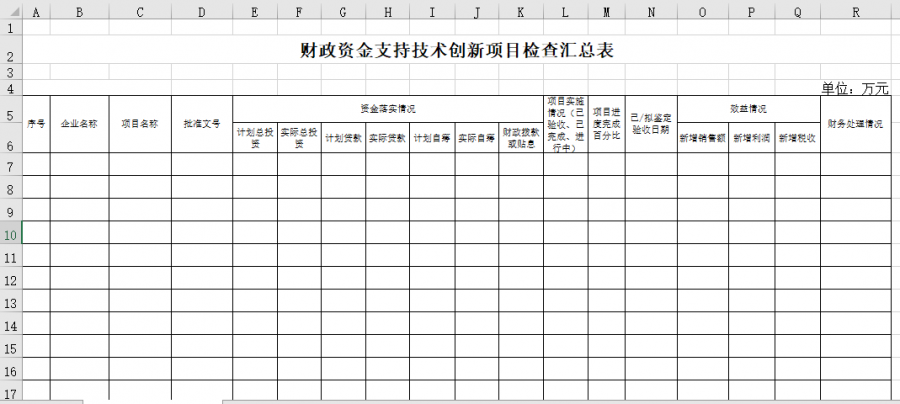Click row header 13
900x404 pixels.
[x=11, y=301]
